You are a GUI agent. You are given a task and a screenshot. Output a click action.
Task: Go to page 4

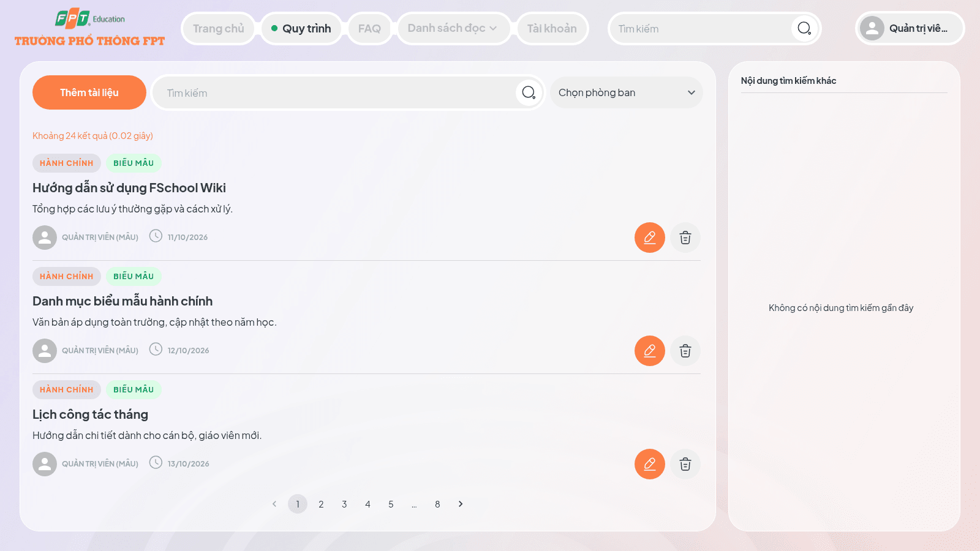point(367,504)
